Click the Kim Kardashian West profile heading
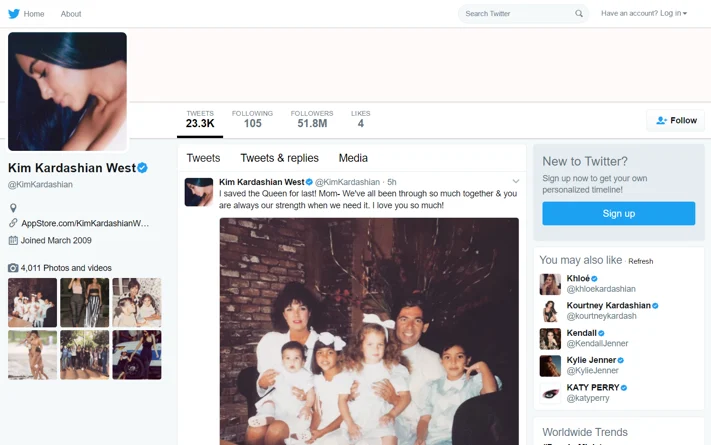The image size is (711, 445). coord(72,168)
